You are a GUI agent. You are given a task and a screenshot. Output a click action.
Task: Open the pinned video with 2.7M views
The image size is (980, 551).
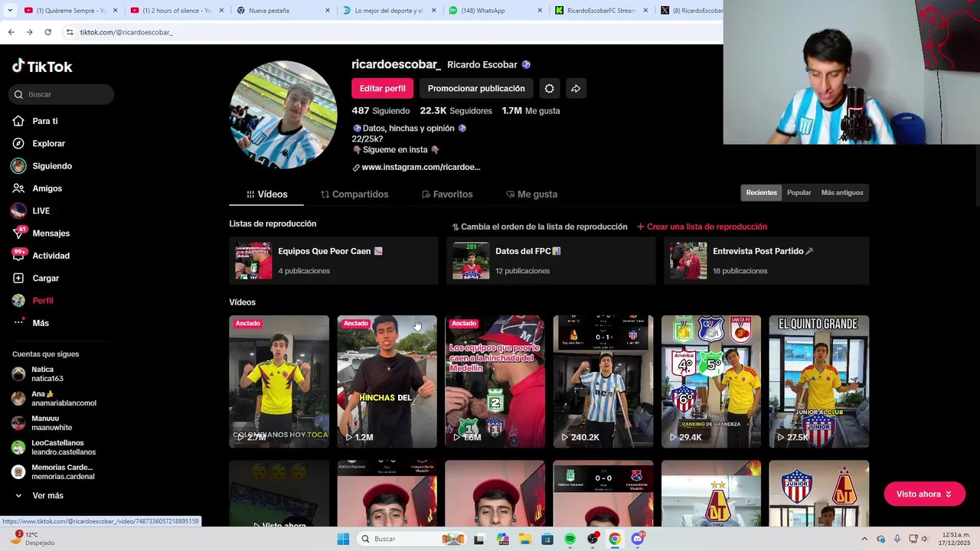pyautogui.click(x=279, y=381)
